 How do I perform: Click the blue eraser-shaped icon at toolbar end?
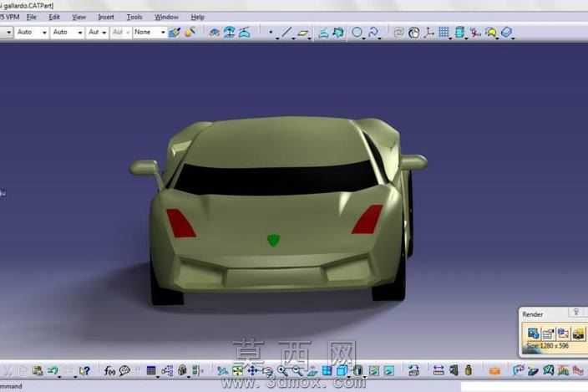(x=506, y=33)
